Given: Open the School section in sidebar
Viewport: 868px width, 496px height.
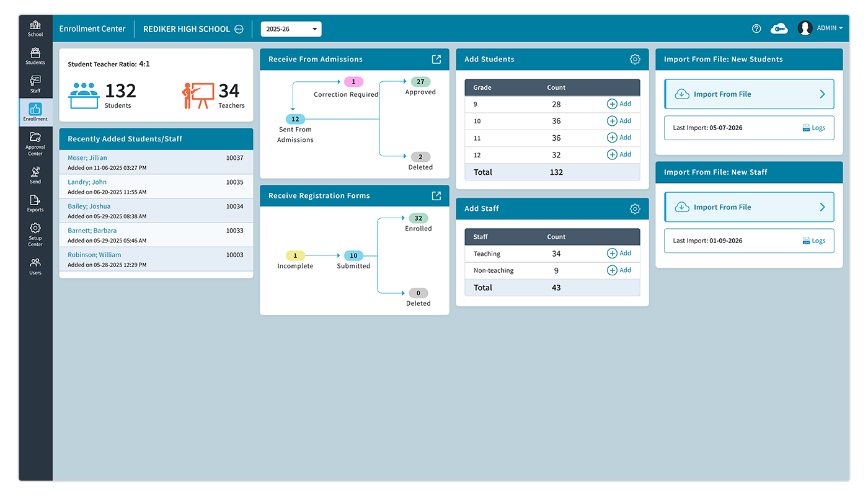Looking at the screenshot, I should tap(35, 29).
